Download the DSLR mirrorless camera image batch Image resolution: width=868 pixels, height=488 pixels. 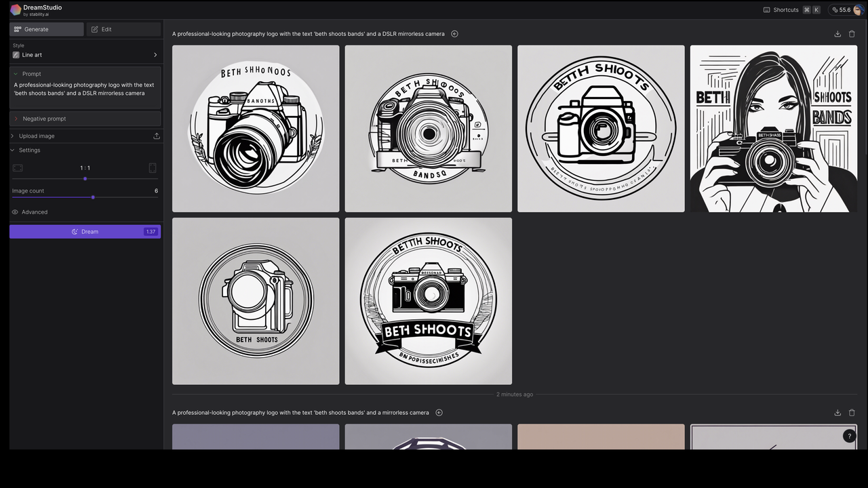pyautogui.click(x=837, y=34)
